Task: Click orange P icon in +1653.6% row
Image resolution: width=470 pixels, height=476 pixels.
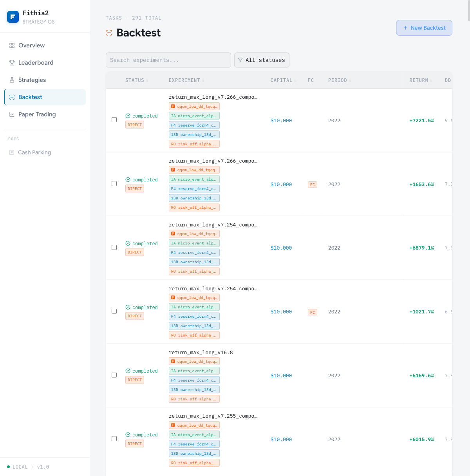Action: pos(173,170)
